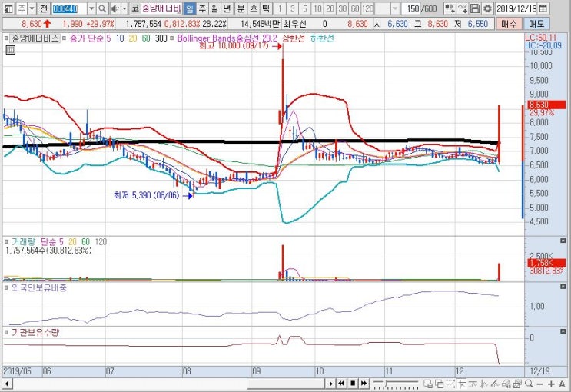
Task: Collapse the 외국인보유비중 panel corner button
Action: (x=563, y=287)
